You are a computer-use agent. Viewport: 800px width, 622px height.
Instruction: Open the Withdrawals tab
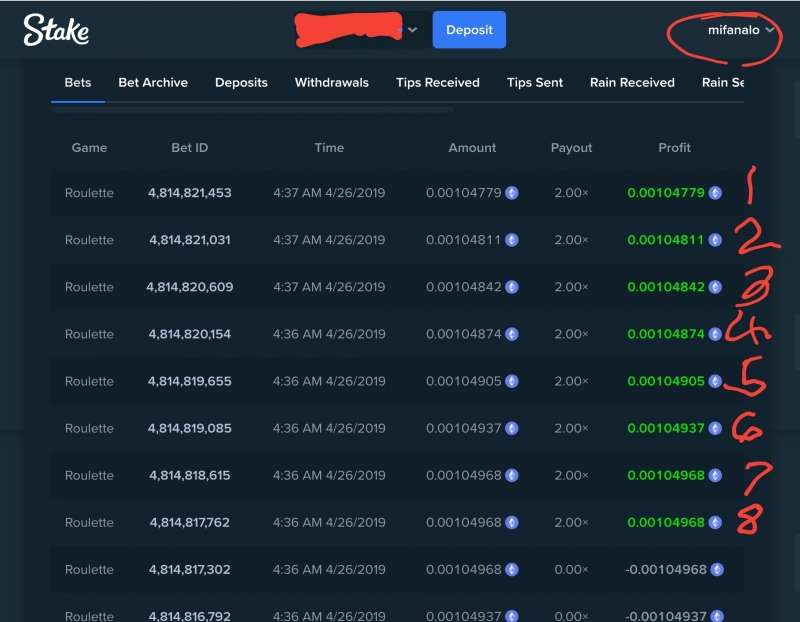click(x=332, y=83)
